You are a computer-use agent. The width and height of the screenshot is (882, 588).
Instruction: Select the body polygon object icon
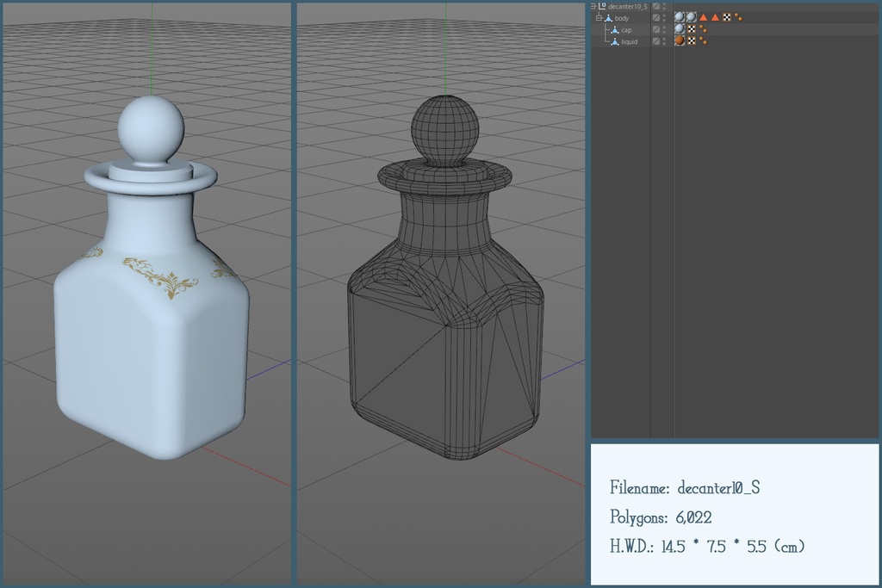(x=609, y=18)
